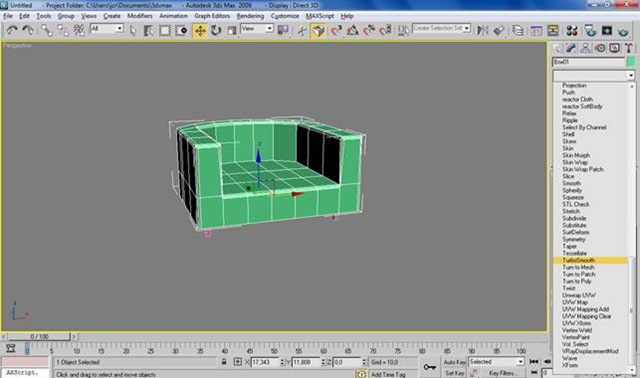This screenshot has height=378, width=640.
Task: Select the Move tool in toolbar
Action: click(200, 31)
